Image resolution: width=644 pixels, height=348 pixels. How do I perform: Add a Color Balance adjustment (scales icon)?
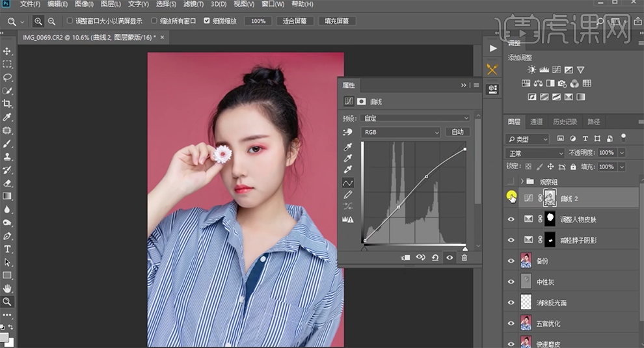pos(537,83)
